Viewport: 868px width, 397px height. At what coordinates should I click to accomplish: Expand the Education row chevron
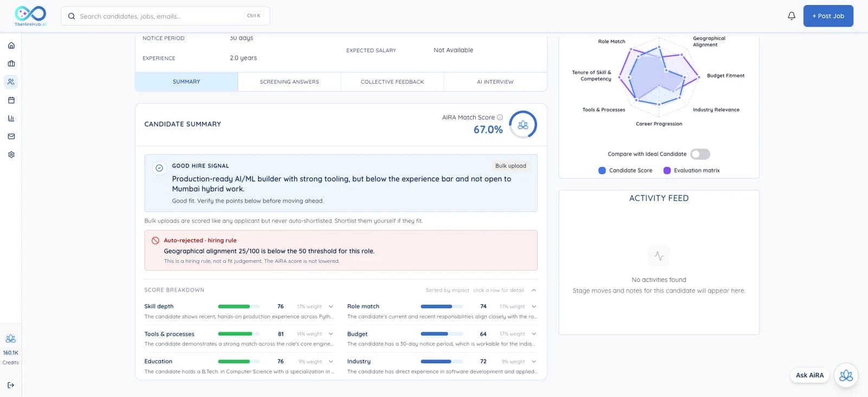tap(331, 361)
